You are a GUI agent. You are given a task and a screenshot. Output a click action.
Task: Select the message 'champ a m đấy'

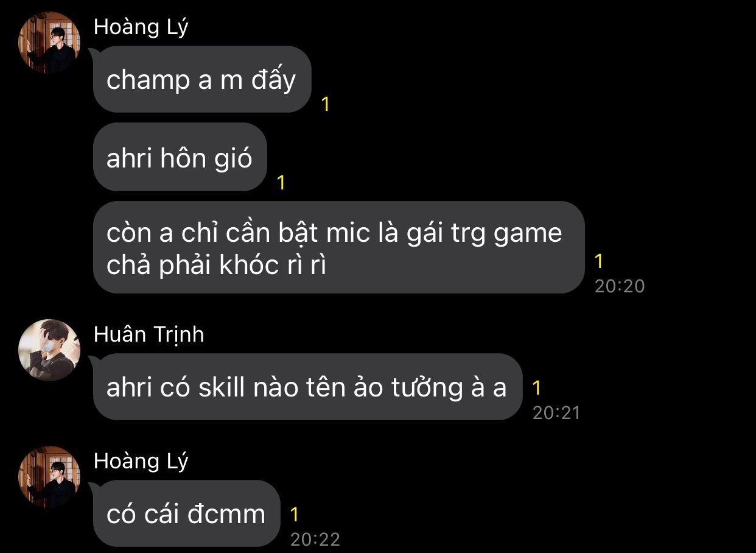tap(202, 79)
